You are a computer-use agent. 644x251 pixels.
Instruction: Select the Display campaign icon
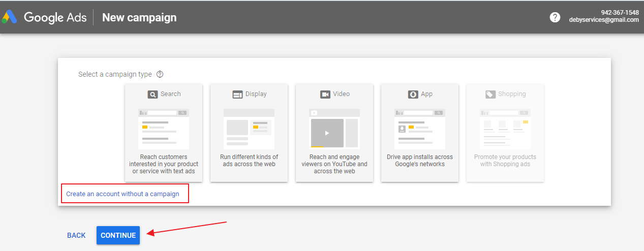pos(237,95)
